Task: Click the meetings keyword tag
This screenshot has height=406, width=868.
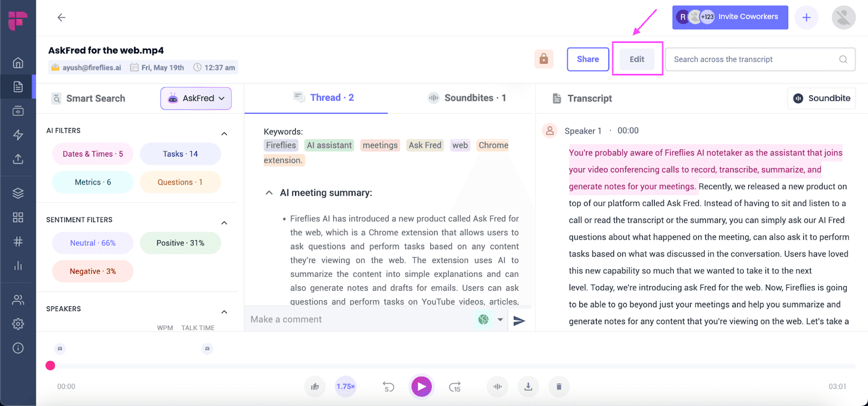Action: pyautogui.click(x=380, y=145)
